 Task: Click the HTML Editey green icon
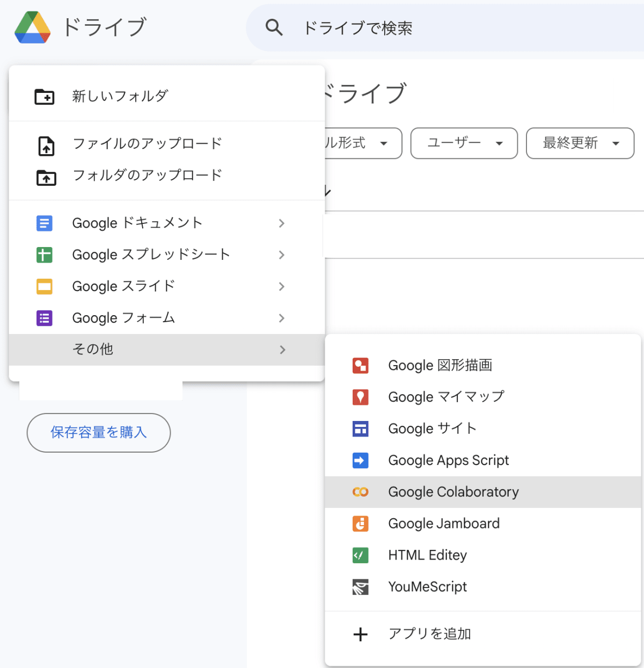(x=361, y=555)
